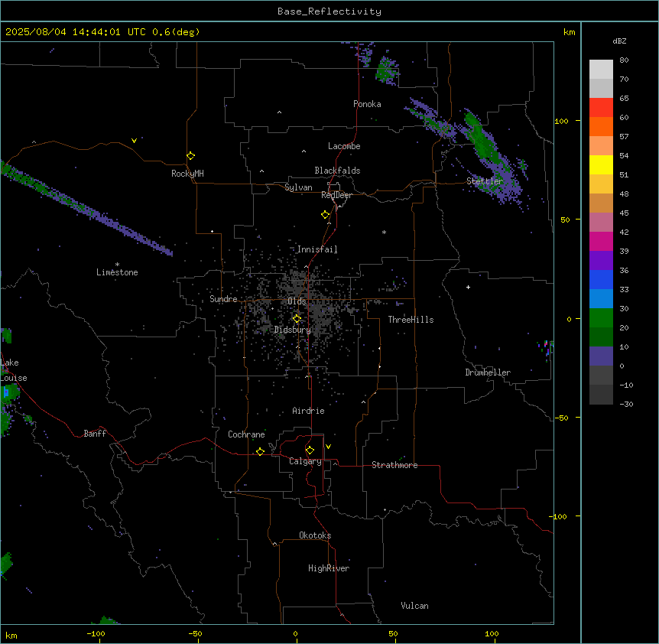Click the Strathmore city label
659x644 pixels.
pos(394,465)
